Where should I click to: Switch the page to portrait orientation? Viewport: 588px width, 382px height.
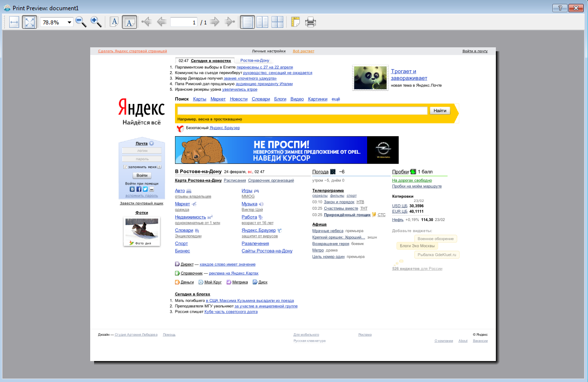pos(114,22)
